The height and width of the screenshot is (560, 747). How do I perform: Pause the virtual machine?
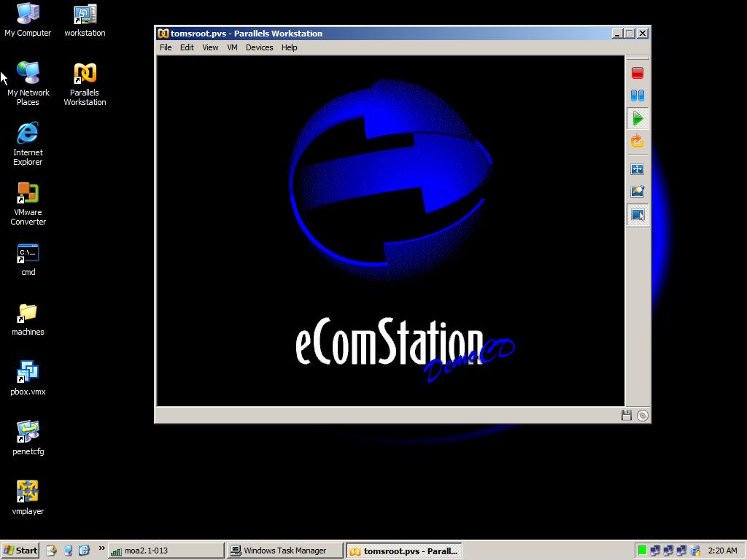tap(637, 96)
